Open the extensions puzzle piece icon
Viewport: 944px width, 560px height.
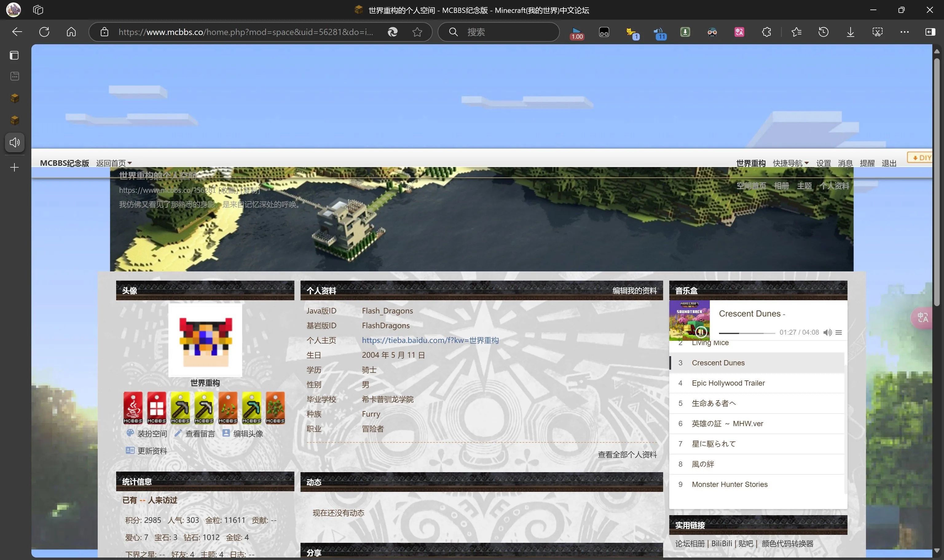(x=766, y=32)
